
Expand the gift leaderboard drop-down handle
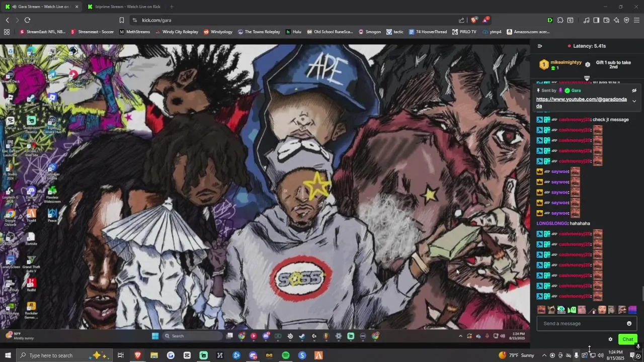(587, 78)
